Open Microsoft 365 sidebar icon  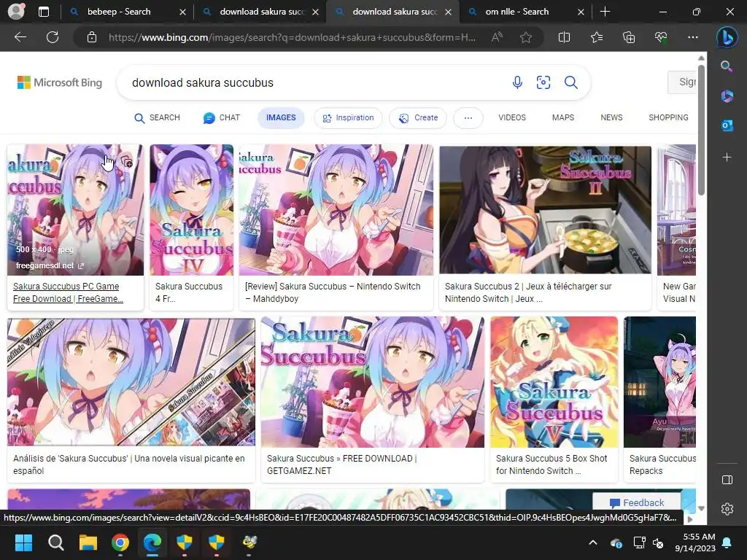(727, 96)
